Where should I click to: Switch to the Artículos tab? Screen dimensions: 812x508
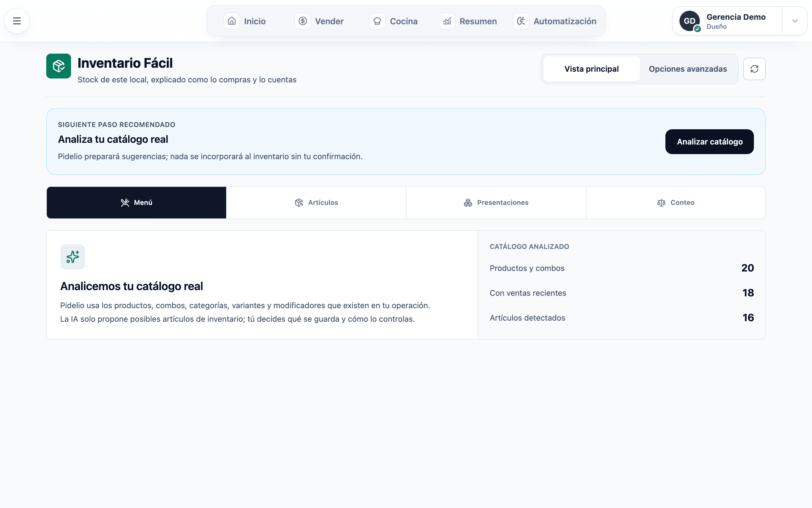[316, 203]
